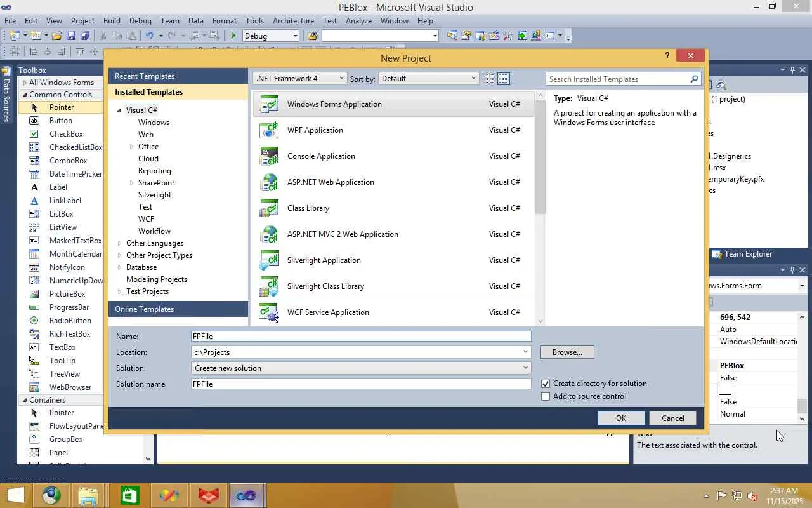This screenshot has height=508, width=812.
Task: Select the Button control in Toolbox
Action: point(61,121)
